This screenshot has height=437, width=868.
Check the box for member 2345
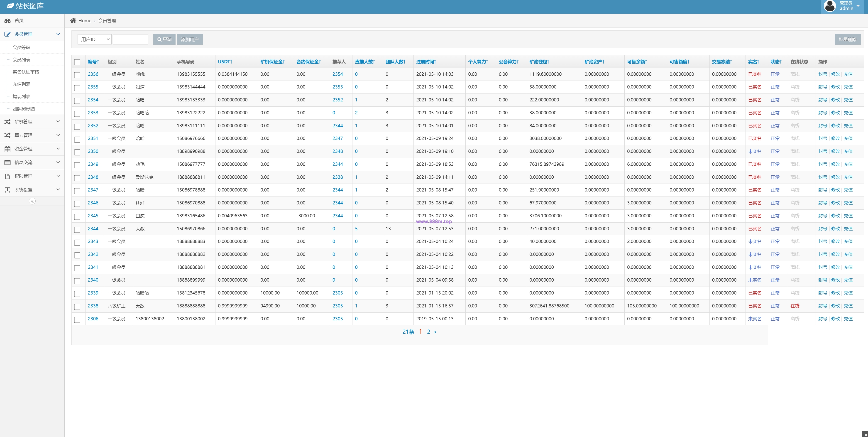click(77, 217)
